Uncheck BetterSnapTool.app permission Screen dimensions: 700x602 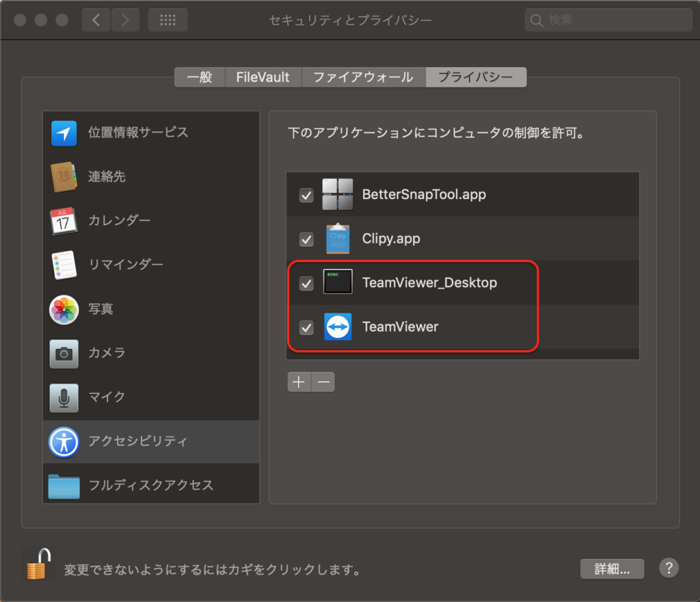tap(306, 195)
